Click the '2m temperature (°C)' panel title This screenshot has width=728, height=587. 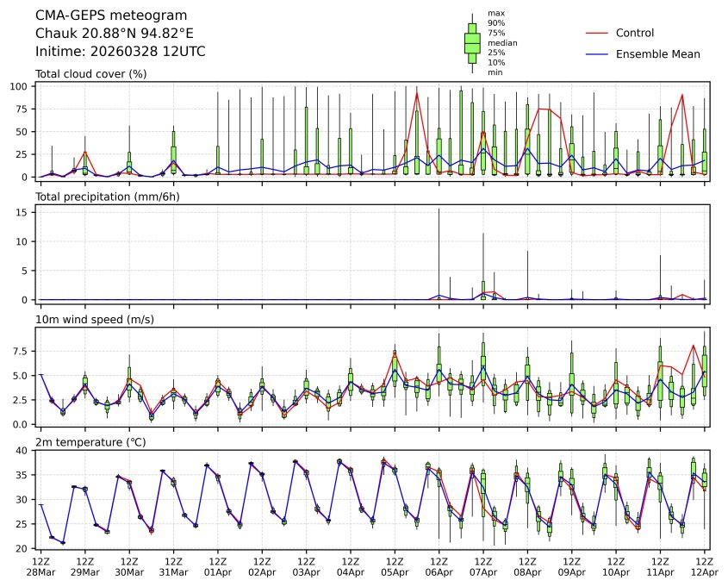click(x=90, y=442)
